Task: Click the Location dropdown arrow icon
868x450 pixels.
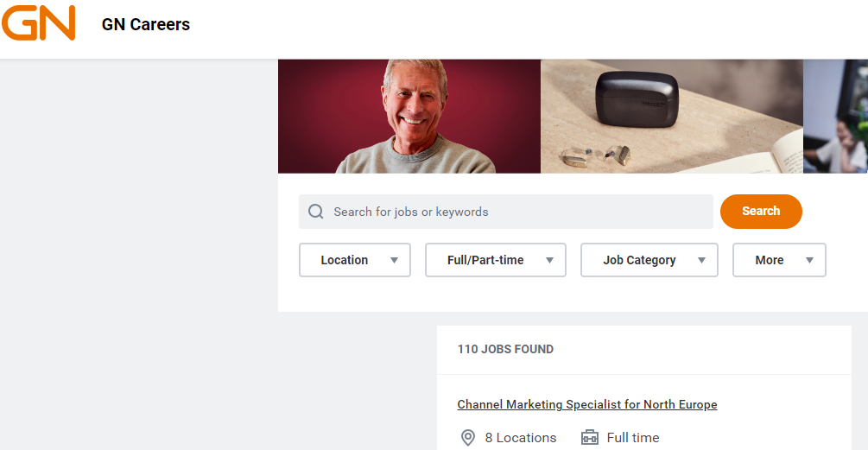Action: (394, 260)
